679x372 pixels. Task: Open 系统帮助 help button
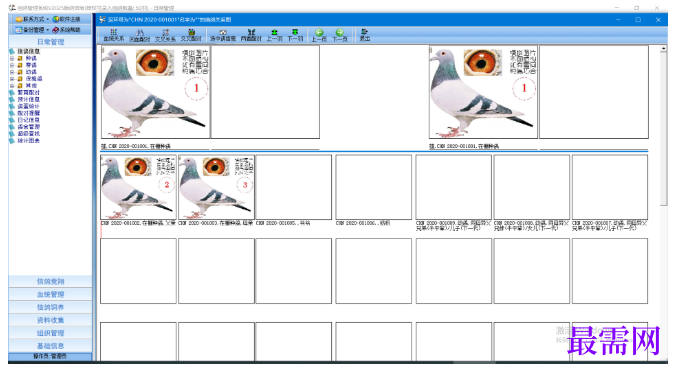coord(66,30)
